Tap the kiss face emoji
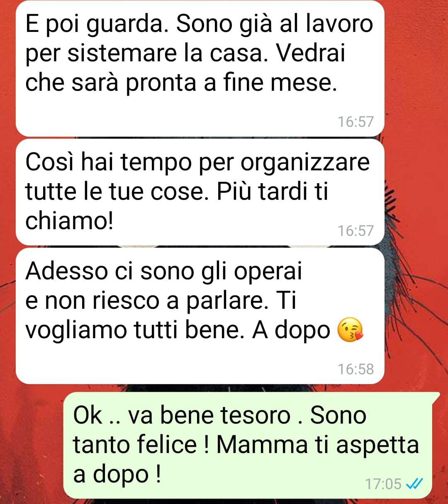Viewport: 448px width, 504px height. point(350,330)
